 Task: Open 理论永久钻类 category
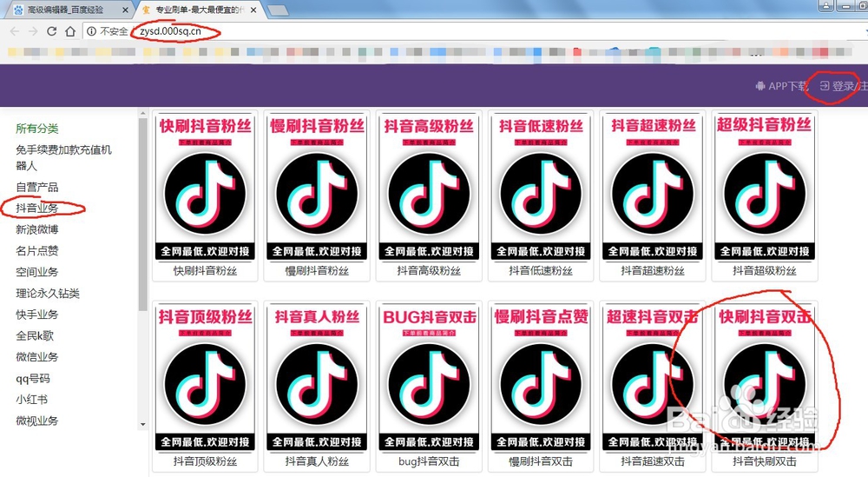coord(48,293)
